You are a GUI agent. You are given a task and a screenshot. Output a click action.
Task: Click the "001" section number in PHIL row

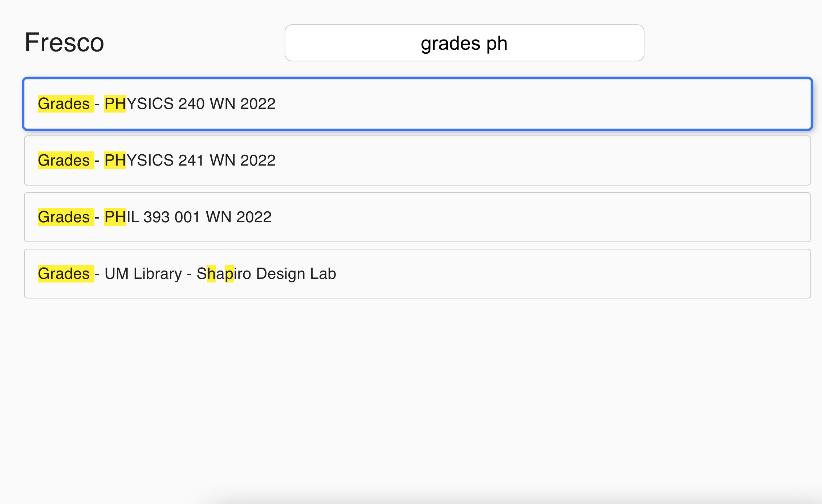(x=187, y=217)
